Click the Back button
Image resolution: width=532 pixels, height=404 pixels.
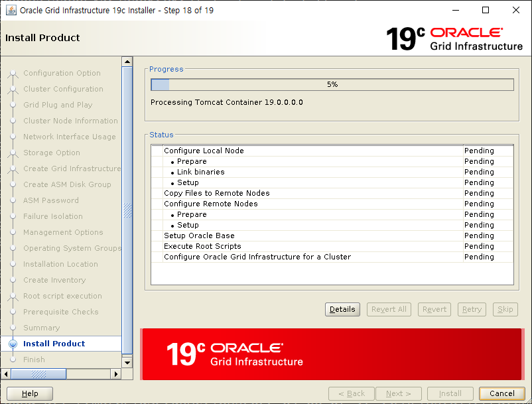click(352, 393)
